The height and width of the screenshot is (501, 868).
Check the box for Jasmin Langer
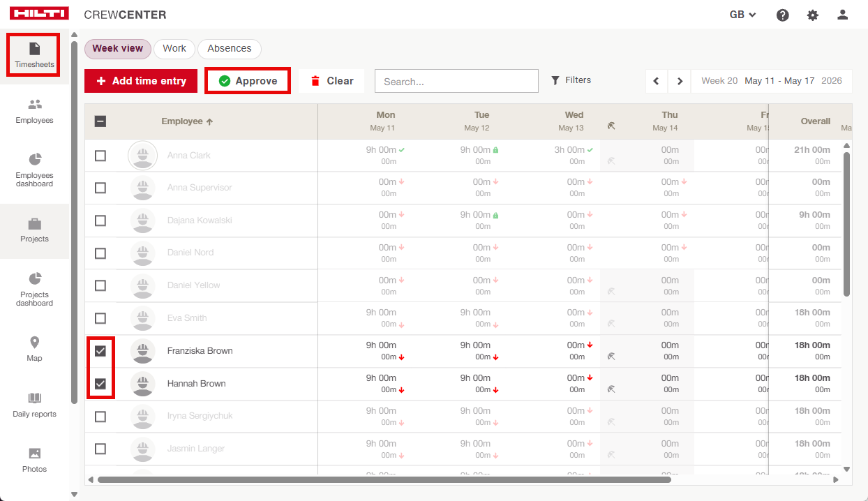tap(100, 449)
